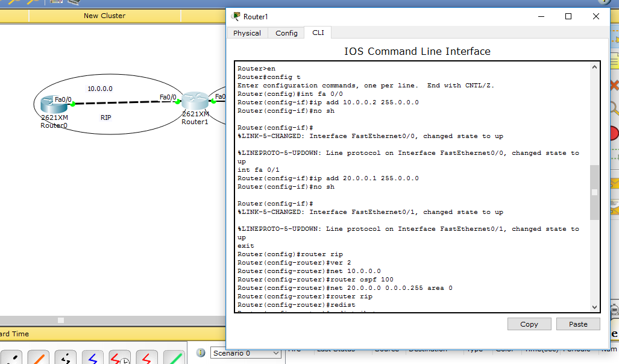Click the CLI scrollbar down arrow

point(594,307)
